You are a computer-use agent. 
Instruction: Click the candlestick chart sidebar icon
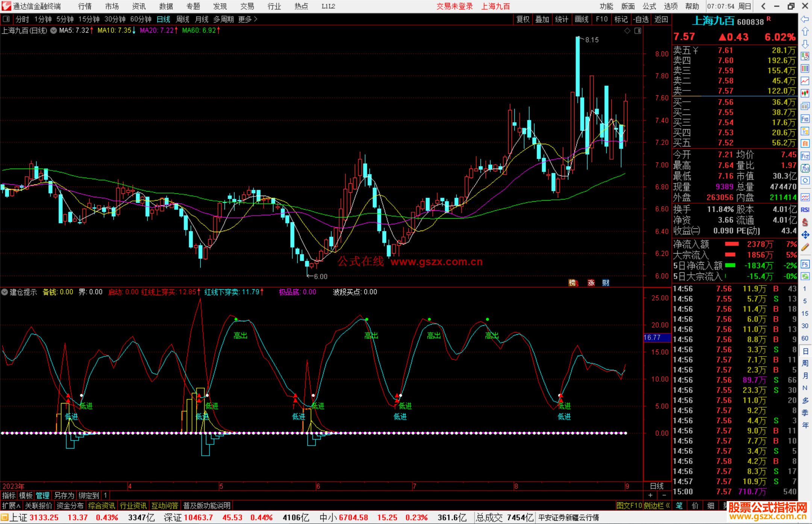click(805, 93)
